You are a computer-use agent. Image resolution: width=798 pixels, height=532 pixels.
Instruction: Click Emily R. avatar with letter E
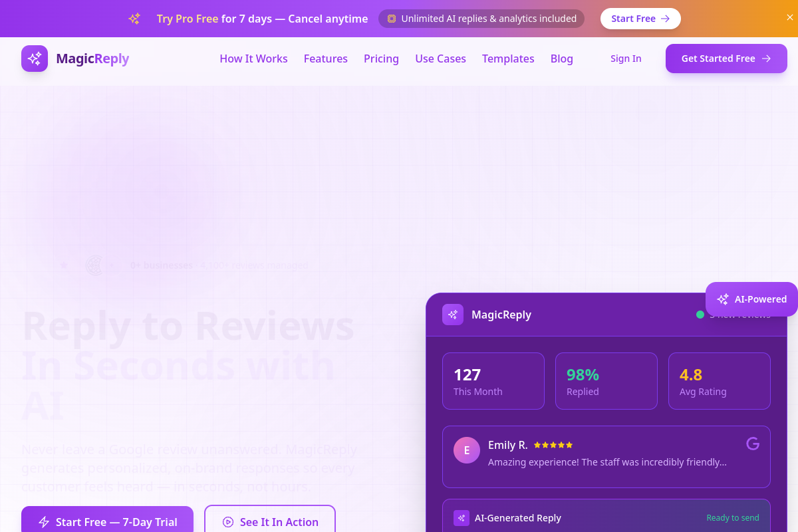pos(467,450)
